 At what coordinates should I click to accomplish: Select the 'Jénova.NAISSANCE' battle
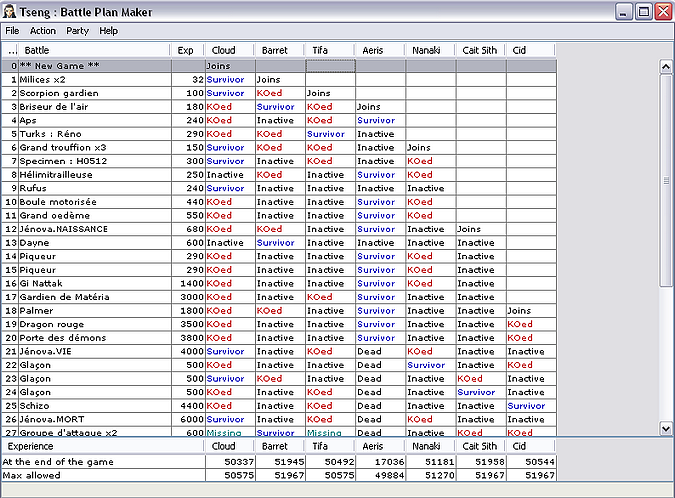click(279, 229)
